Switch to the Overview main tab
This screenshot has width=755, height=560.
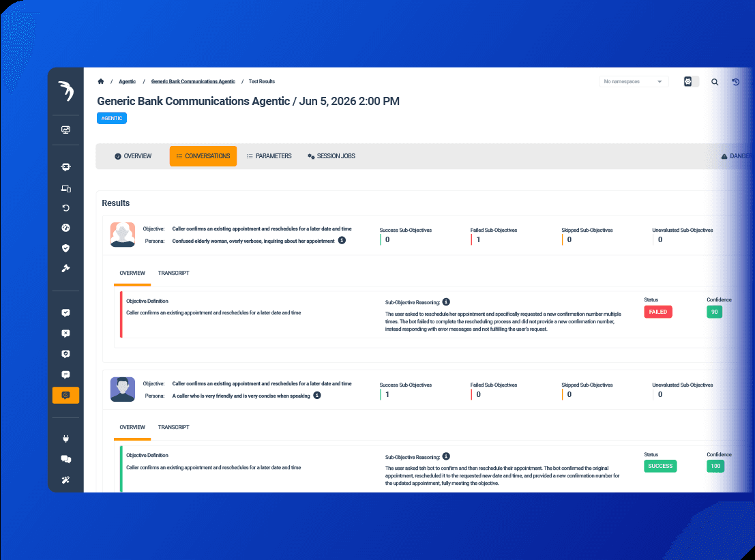[133, 156]
